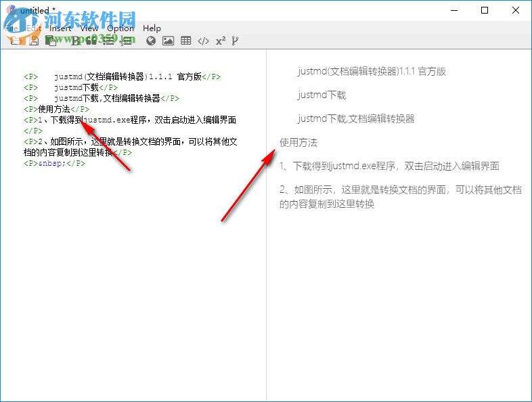Image resolution: width=532 pixels, height=402 pixels.
Task: Click the open file folder icon
Action: click(x=16, y=41)
